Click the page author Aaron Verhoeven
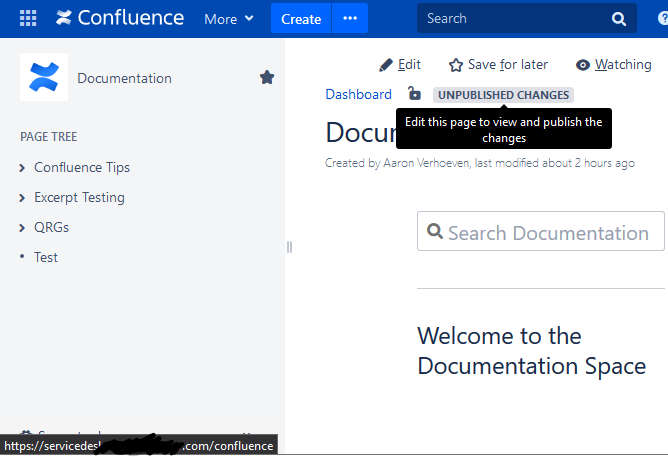Viewport: 668px width, 457px height. coord(426,163)
